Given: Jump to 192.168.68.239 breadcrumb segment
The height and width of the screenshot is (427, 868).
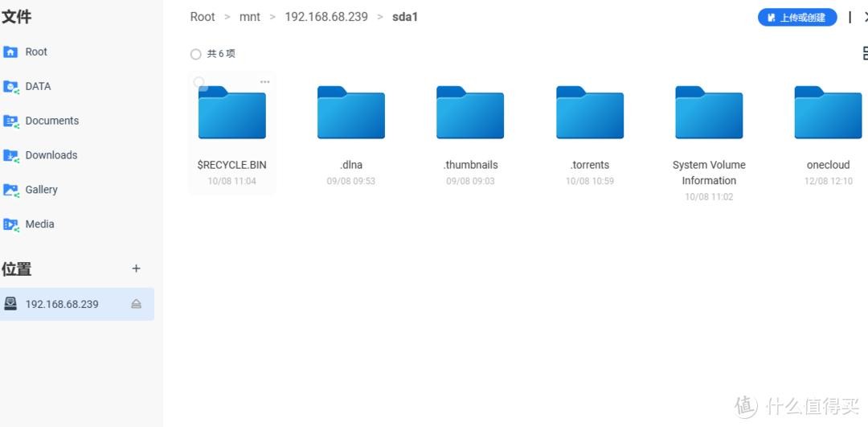Looking at the screenshot, I should pos(326,17).
